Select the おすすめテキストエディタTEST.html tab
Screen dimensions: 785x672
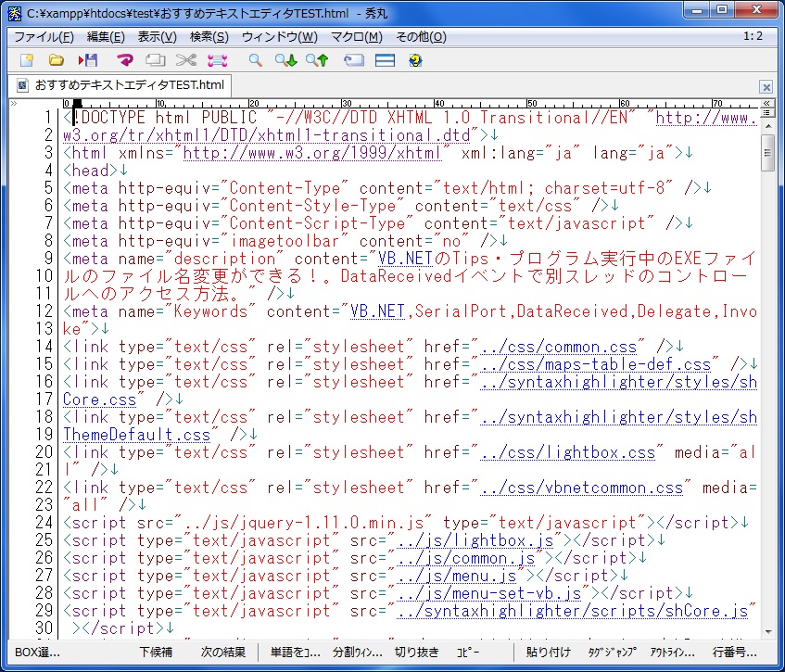tap(120, 85)
